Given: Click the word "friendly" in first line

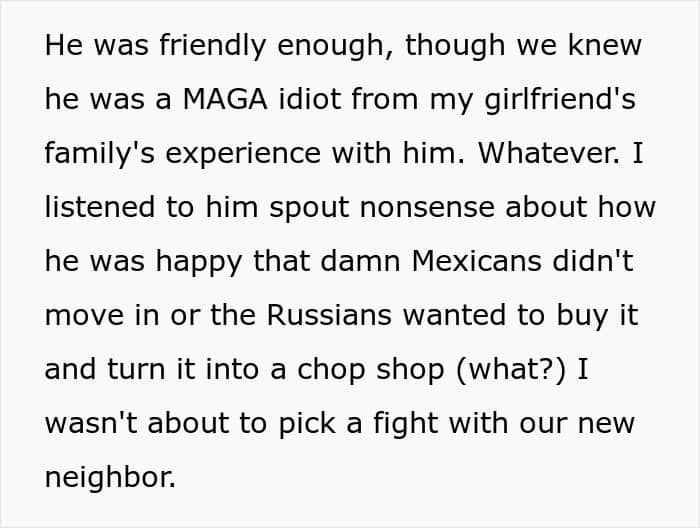Looking at the screenshot, I should [x=212, y=46].
